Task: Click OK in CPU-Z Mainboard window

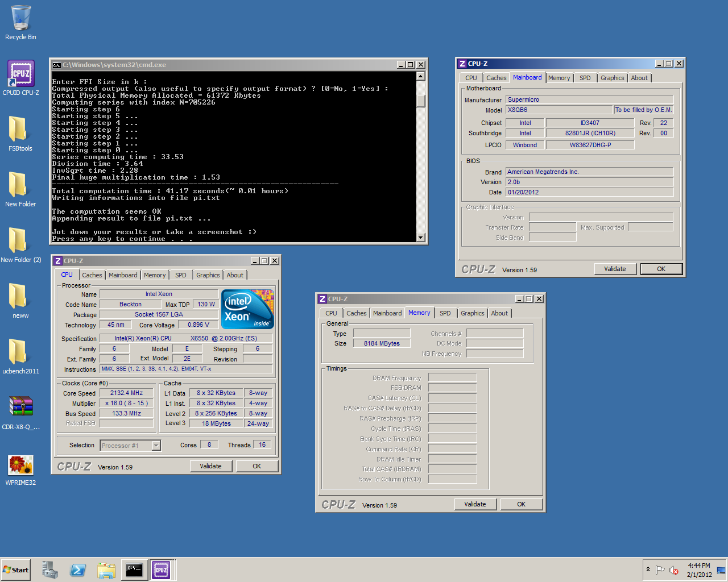Action: 661,269
